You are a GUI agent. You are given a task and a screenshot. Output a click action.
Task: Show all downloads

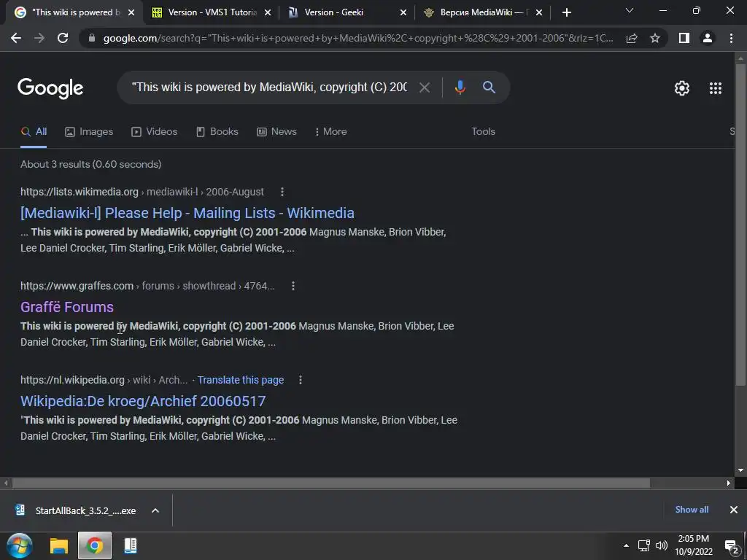[x=692, y=510]
